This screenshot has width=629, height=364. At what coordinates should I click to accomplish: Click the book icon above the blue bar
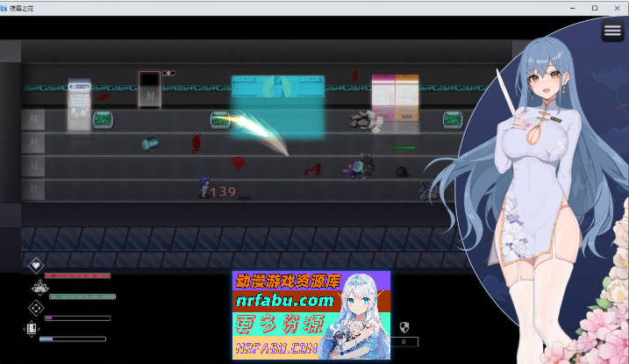click(33, 330)
